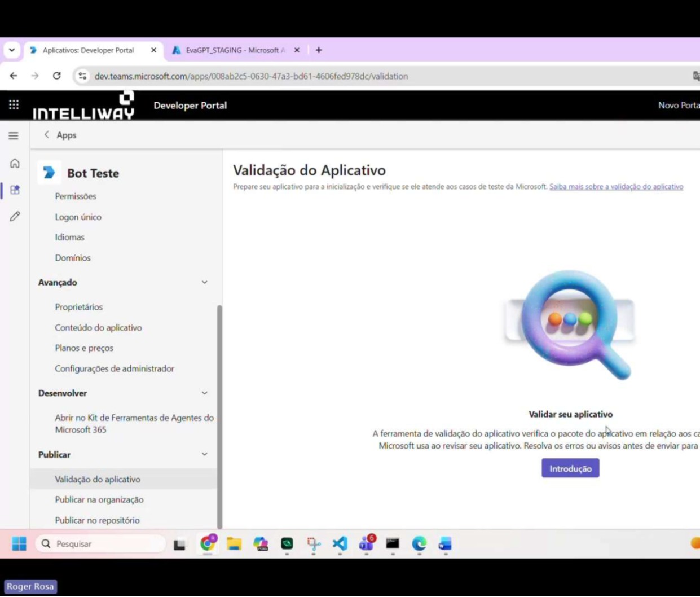Click the back chevron next to Apps
The width and height of the screenshot is (700, 597).
47,135
